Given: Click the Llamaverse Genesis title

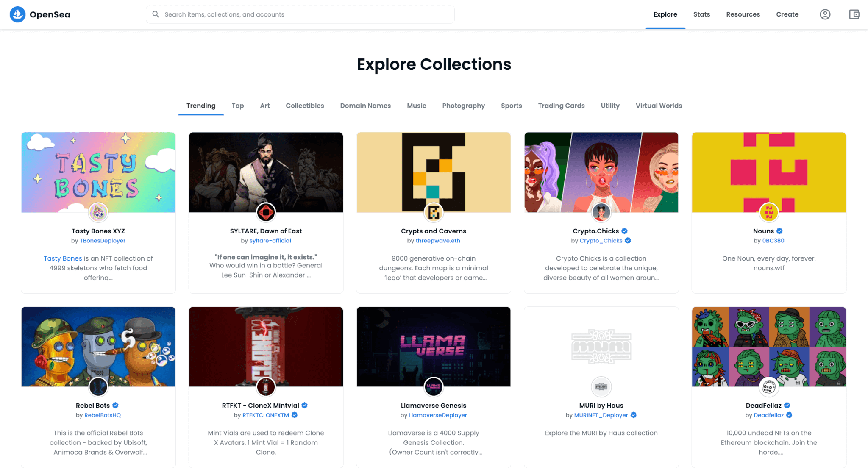Looking at the screenshot, I should (x=434, y=406).
